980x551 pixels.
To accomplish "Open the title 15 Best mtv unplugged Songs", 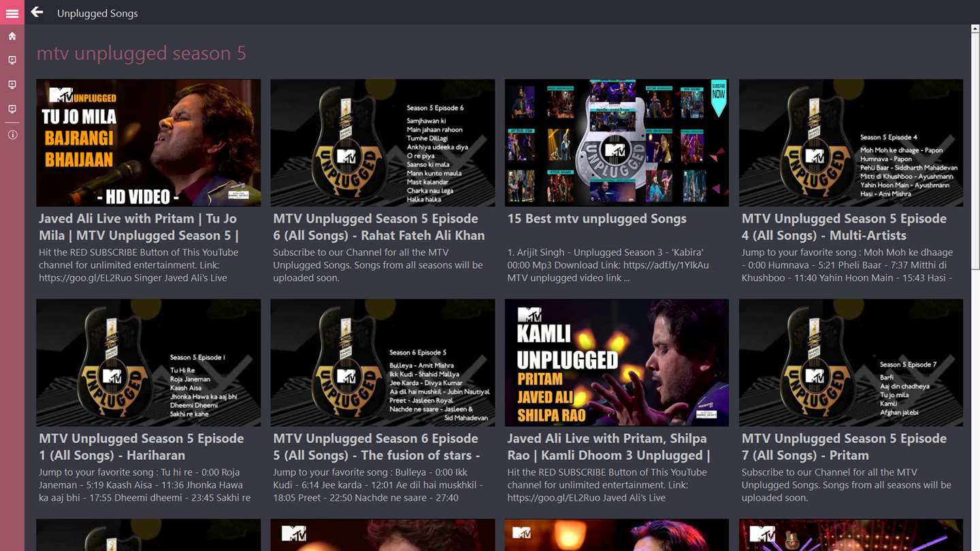I will click(x=597, y=219).
